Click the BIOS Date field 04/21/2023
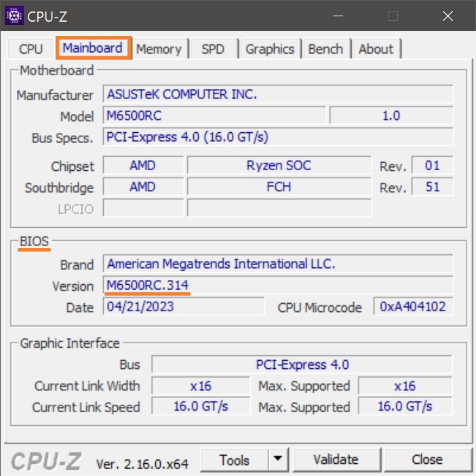The height and width of the screenshot is (476, 476). 184,306
